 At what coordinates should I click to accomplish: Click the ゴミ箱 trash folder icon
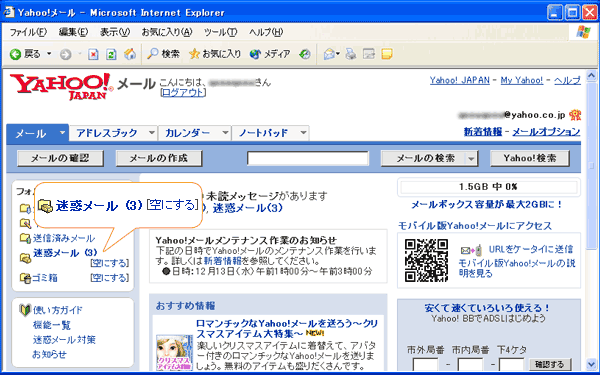point(25,278)
